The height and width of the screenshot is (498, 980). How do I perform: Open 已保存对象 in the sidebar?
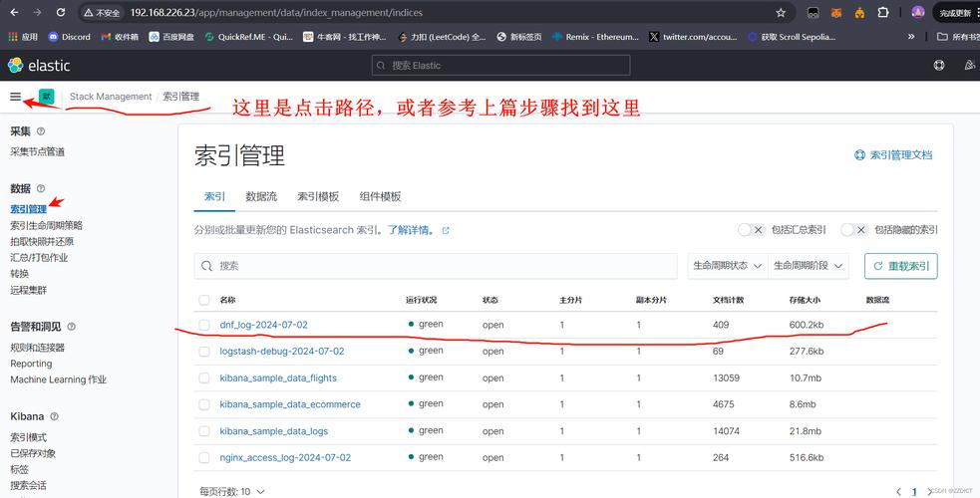click(x=33, y=453)
